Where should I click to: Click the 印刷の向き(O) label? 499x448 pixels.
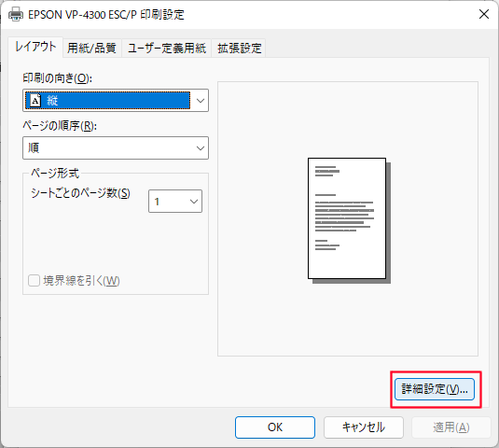[x=57, y=78]
